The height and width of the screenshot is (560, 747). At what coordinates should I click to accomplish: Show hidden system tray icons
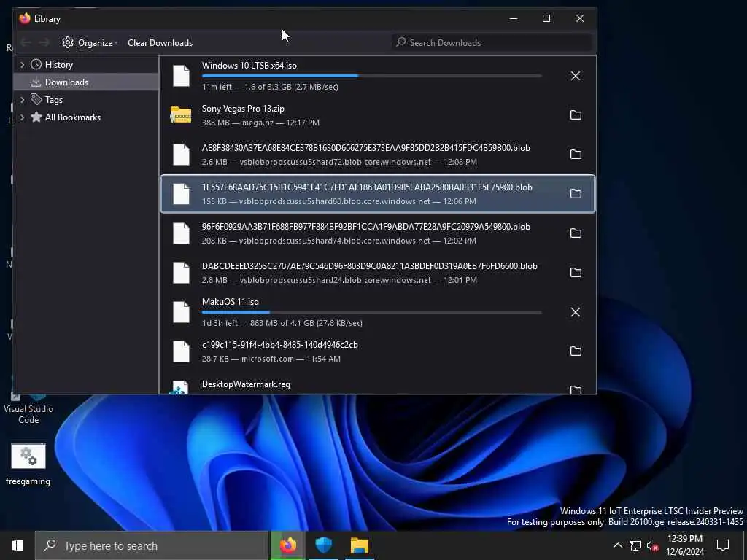tap(617, 545)
